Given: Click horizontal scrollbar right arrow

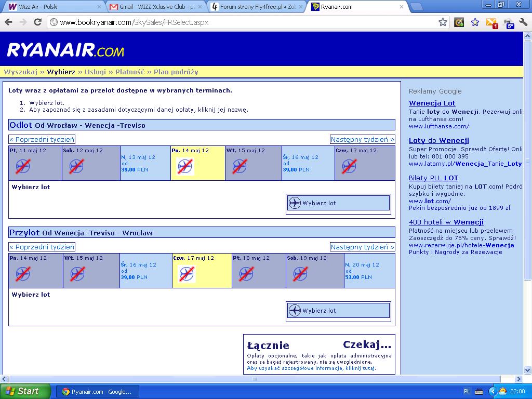Looking at the screenshot, I should (519, 379).
